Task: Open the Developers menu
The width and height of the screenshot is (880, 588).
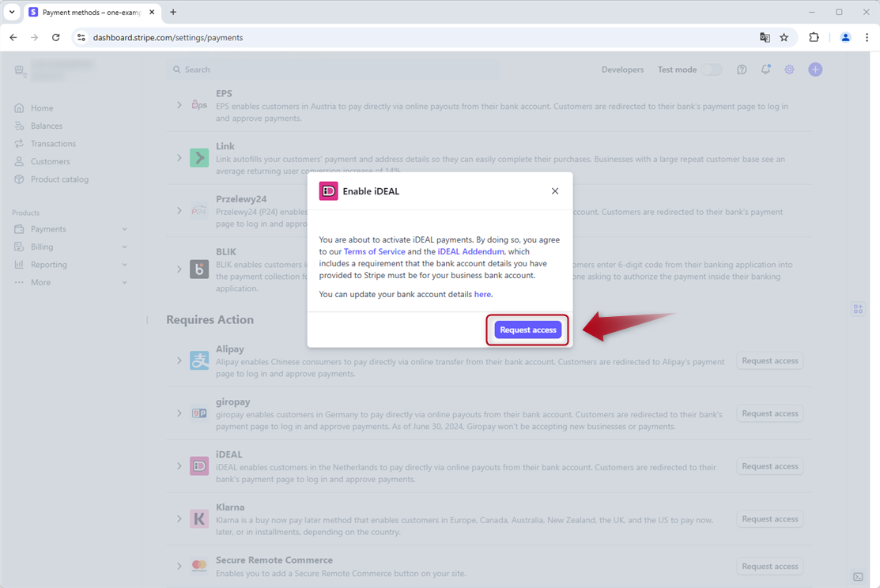Action: click(x=622, y=70)
